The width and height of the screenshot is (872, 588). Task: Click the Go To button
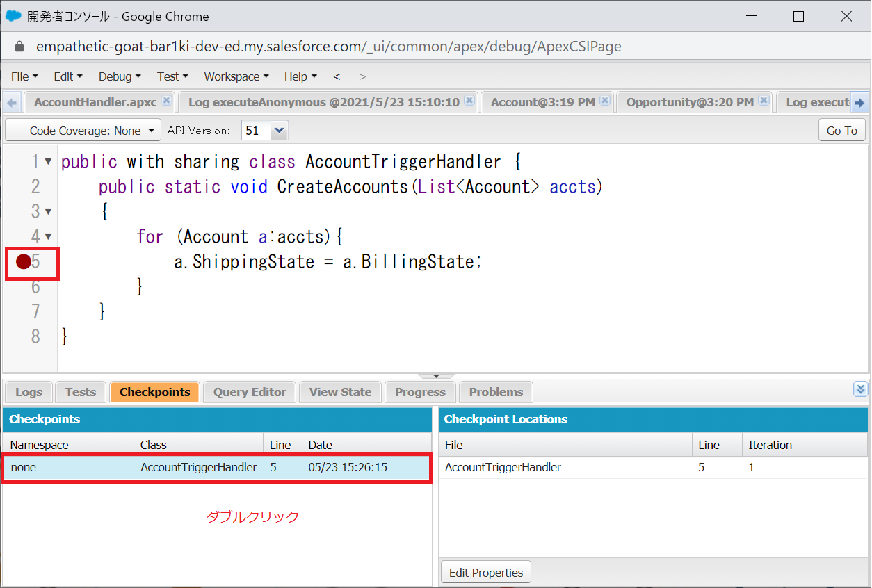click(x=842, y=131)
